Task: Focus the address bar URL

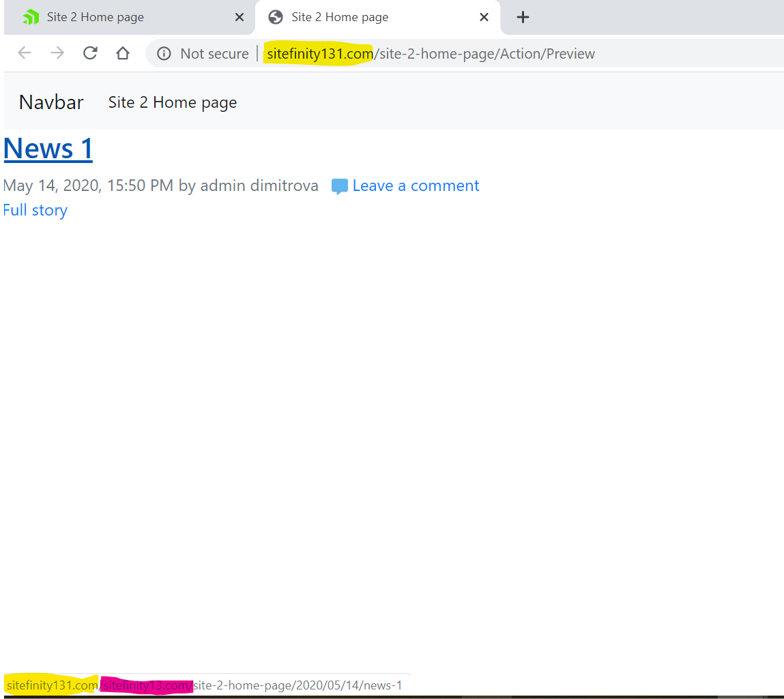Action: coord(431,53)
